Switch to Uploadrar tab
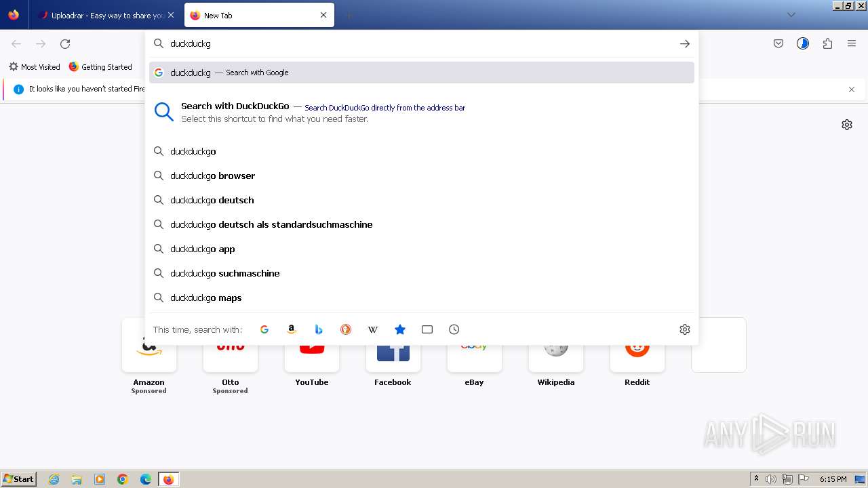The width and height of the screenshot is (868, 488). (x=106, y=15)
